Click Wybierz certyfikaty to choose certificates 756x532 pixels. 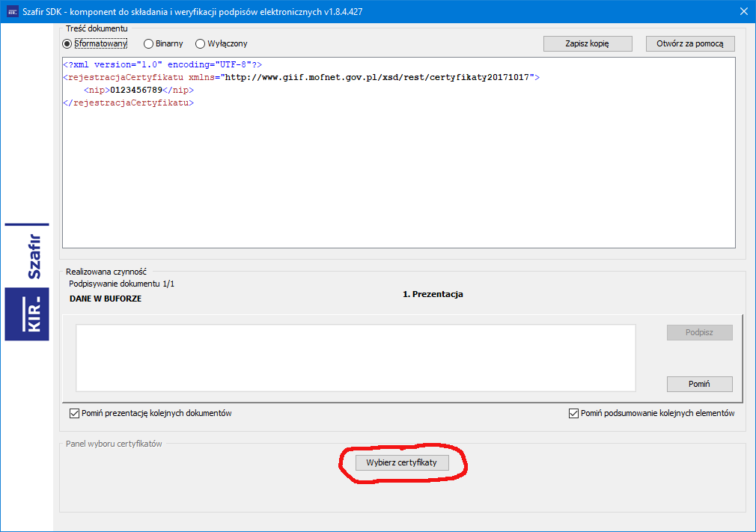(401, 462)
